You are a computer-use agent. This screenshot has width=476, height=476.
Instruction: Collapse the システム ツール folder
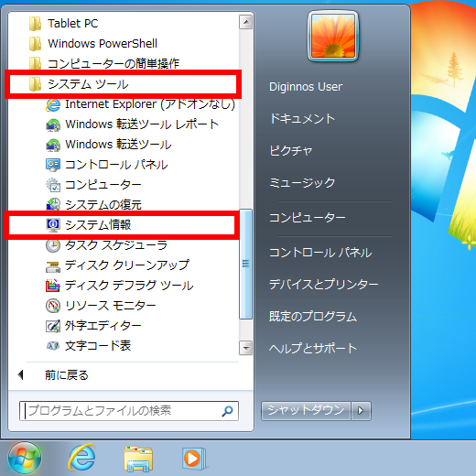tap(123, 84)
